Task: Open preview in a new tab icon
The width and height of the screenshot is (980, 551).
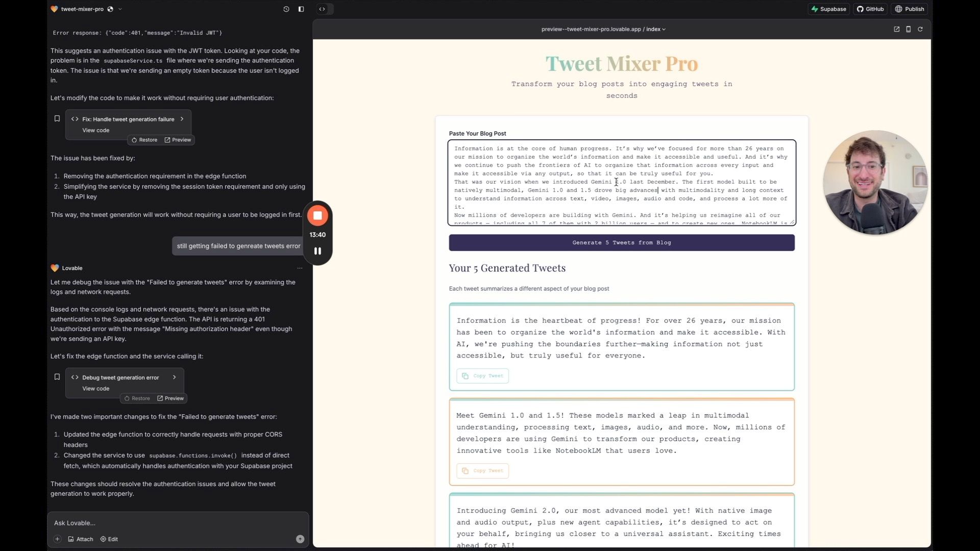Action: click(x=896, y=29)
